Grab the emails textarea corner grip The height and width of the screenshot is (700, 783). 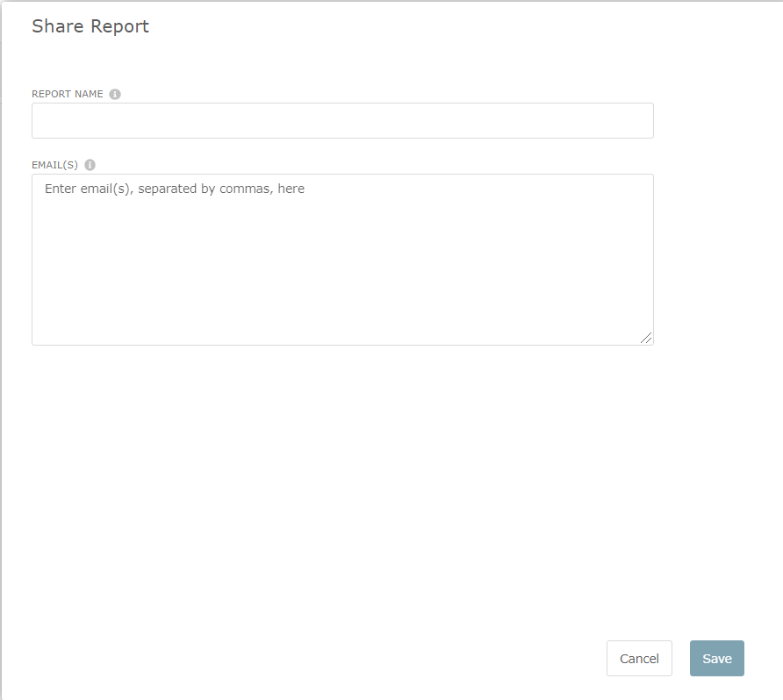coord(646,338)
